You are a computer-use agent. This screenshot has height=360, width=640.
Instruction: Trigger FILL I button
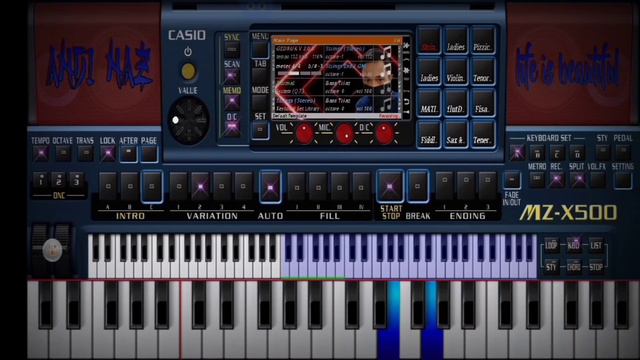(x=297, y=187)
